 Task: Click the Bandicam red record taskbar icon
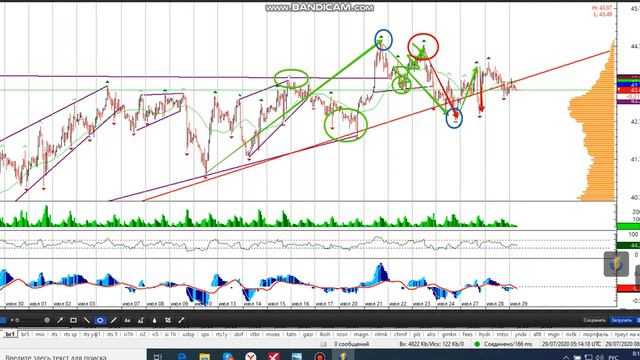pyautogui.click(x=320, y=357)
